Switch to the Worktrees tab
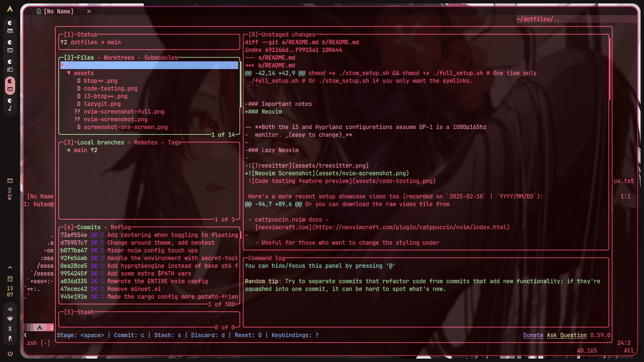 pyautogui.click(x=119, y=58)
